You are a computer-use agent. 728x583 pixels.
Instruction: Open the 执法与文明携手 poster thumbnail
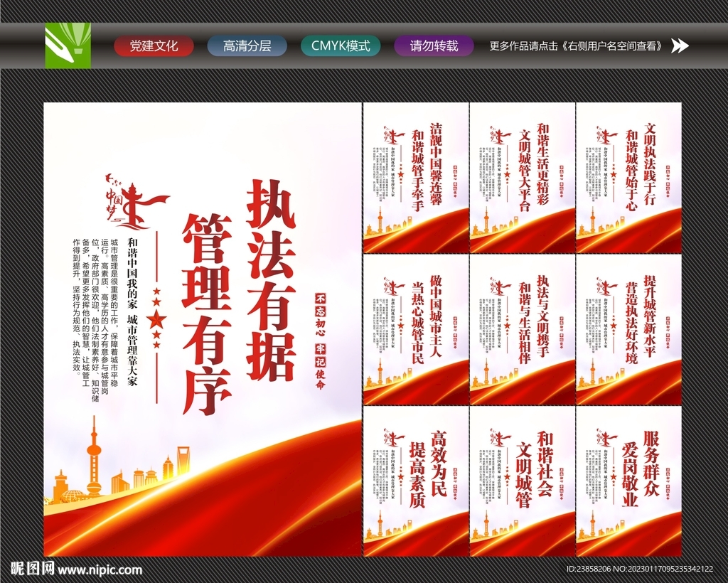(522, 329)
